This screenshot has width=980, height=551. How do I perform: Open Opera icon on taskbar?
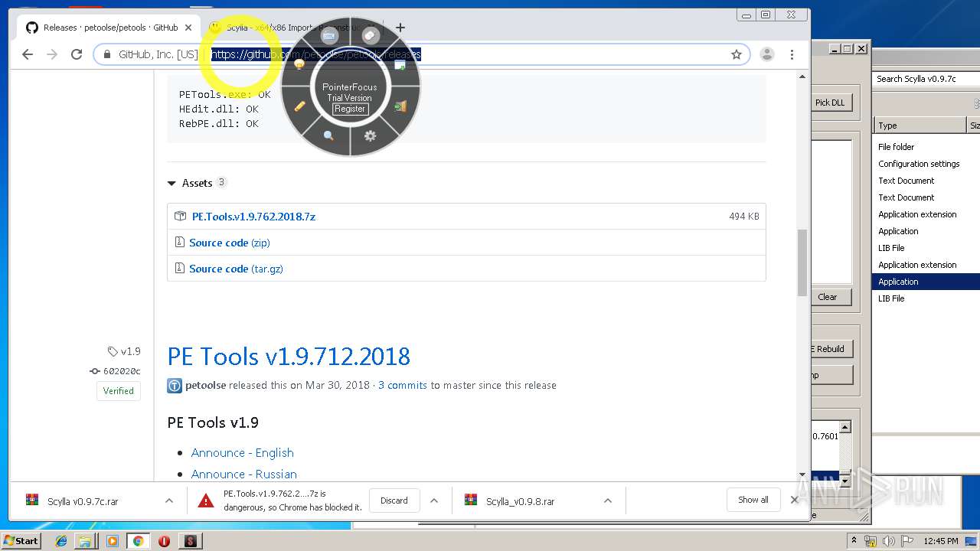[x=164, y=541]
